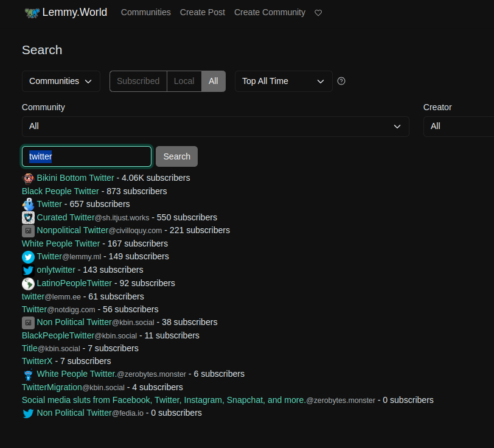Open the TwitterX community link

37,361
